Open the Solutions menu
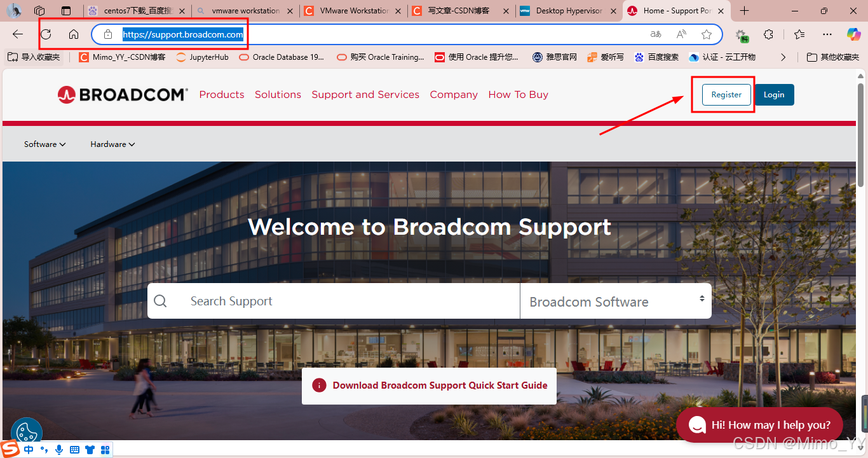Image resolution: width=868 pixels, height=458 pixels. 278,95
